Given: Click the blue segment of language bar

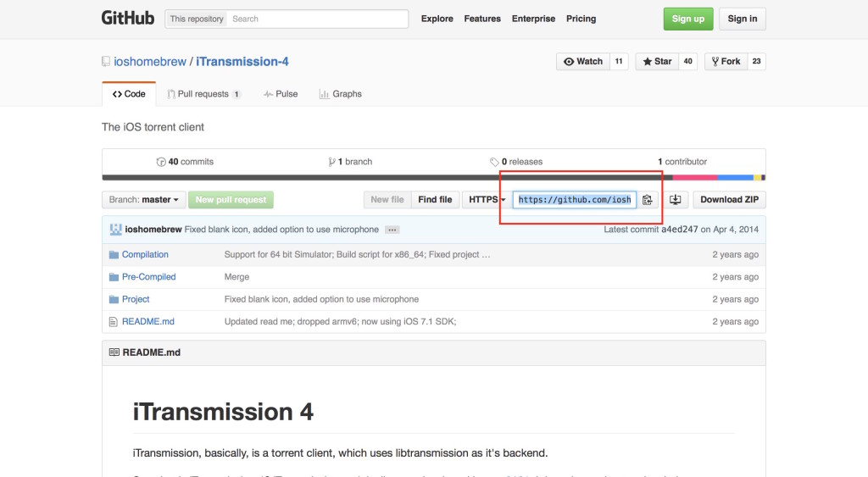Looking at the screenshot, I should point(735,178).
